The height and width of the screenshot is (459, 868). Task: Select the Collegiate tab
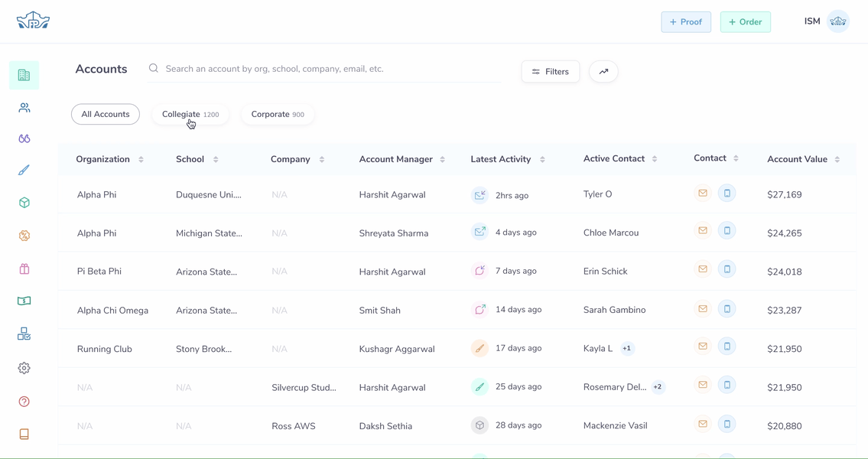coord(190,115)
